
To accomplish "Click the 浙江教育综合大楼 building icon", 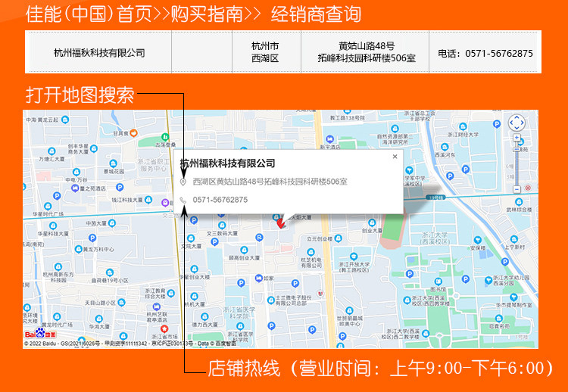I will pos(171,293).
